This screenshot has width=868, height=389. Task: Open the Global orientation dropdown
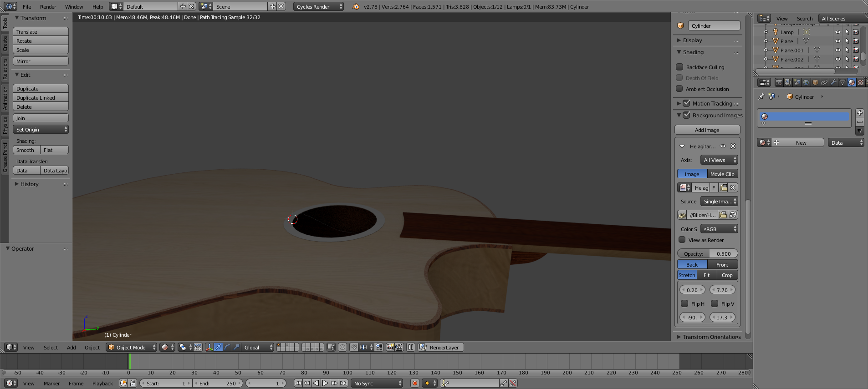(257, 347)
